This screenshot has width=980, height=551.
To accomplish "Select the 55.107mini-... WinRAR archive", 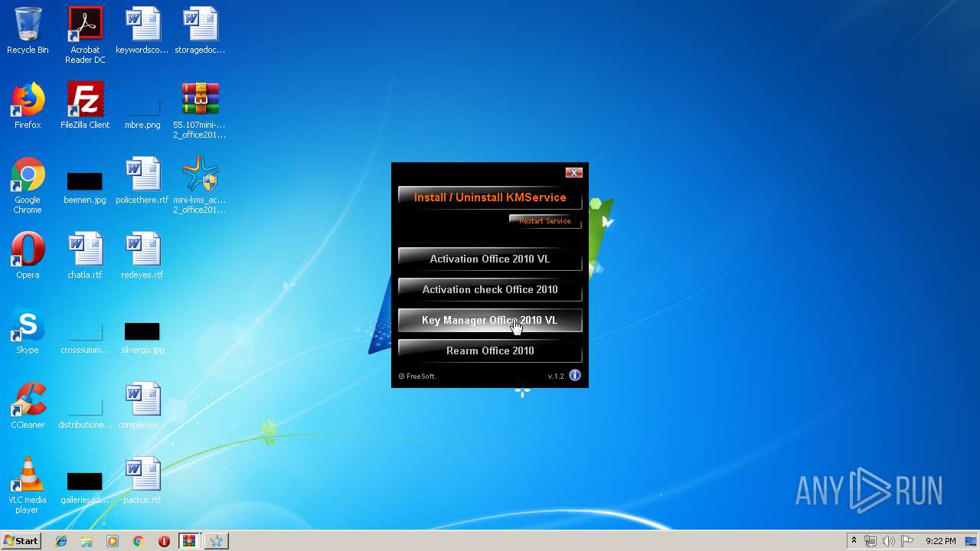I will click(x=200, y=110).
